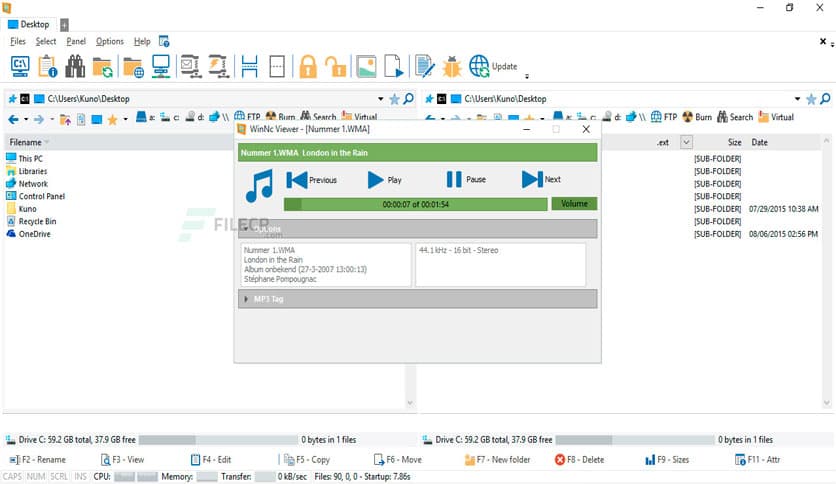Screen dimensions: 836x484
Task: Select drive c: in the left panel
Action: point(170,117)
